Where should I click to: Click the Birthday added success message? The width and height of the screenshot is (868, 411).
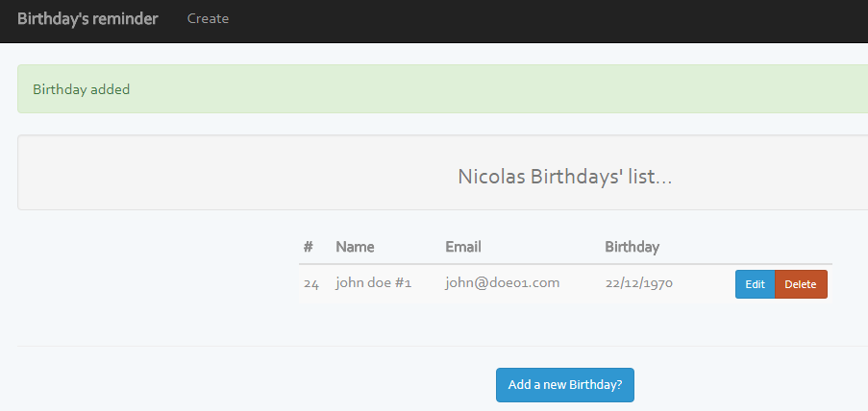[82, 89]
